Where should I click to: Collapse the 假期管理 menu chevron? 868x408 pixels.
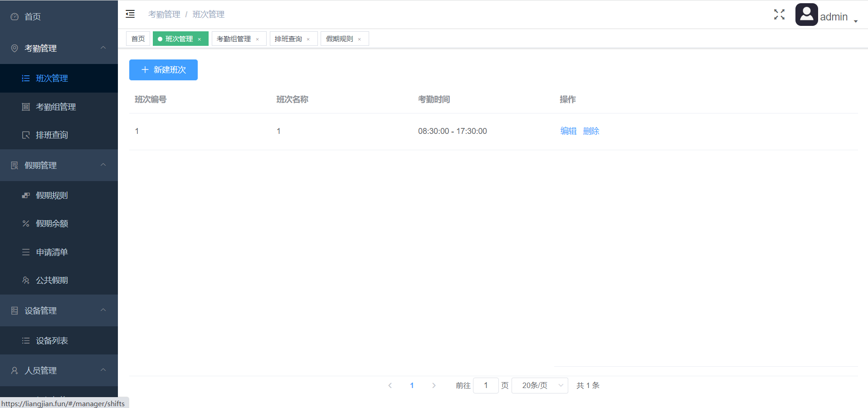click(x=103, y=165)
